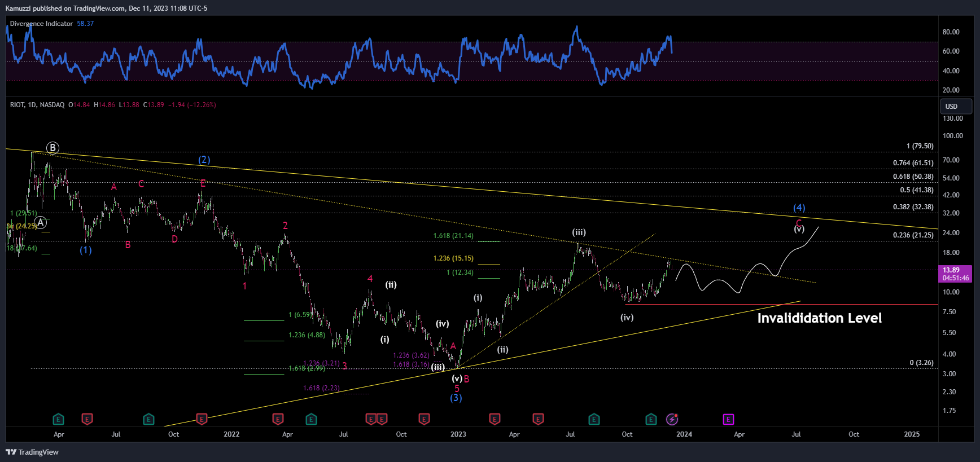
Task: Click the Fibonacci label '0.382 (32.38)'
Action: [x=913, y=207]
